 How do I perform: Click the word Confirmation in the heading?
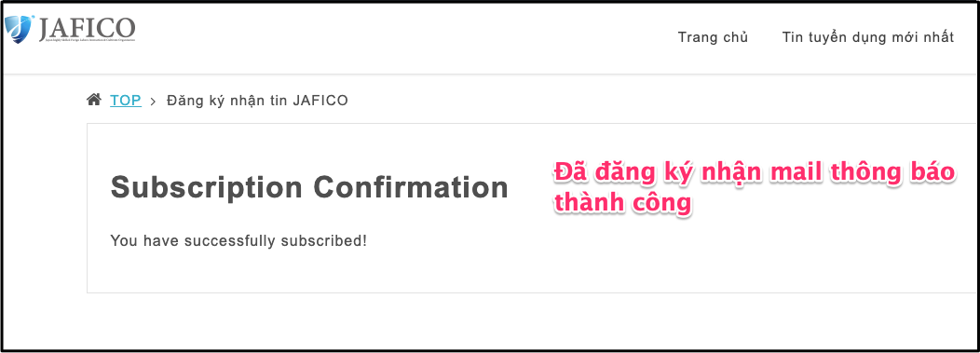click(x=411, y=186)
